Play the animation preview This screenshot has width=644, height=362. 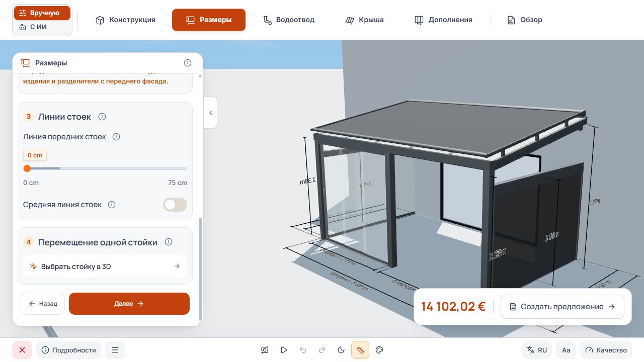pyautogui.click(x=284, y=350)
